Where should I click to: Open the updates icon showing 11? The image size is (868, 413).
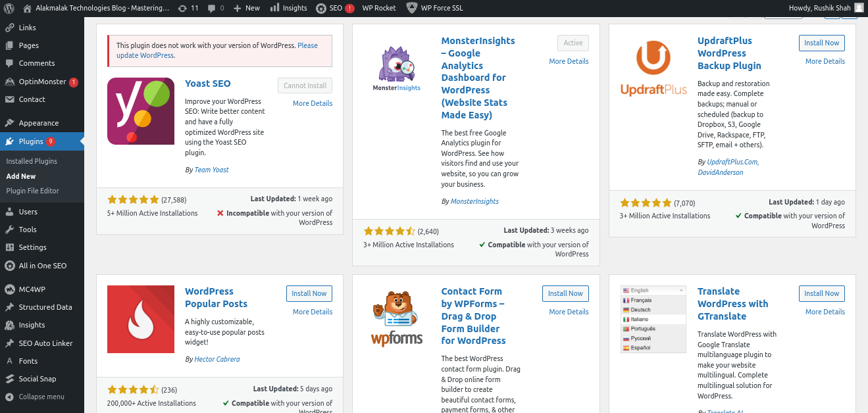click(182, 8)
